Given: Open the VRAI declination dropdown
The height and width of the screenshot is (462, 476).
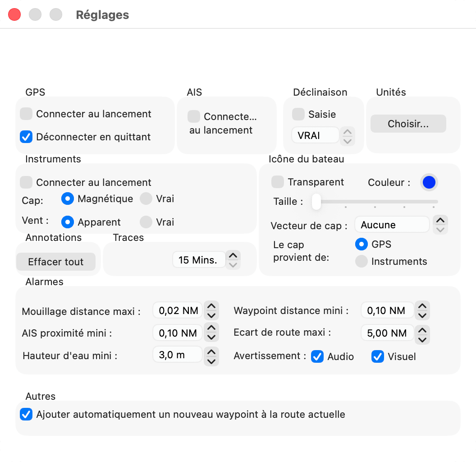Looking at the screenshot, I should [x=315, y=135].
